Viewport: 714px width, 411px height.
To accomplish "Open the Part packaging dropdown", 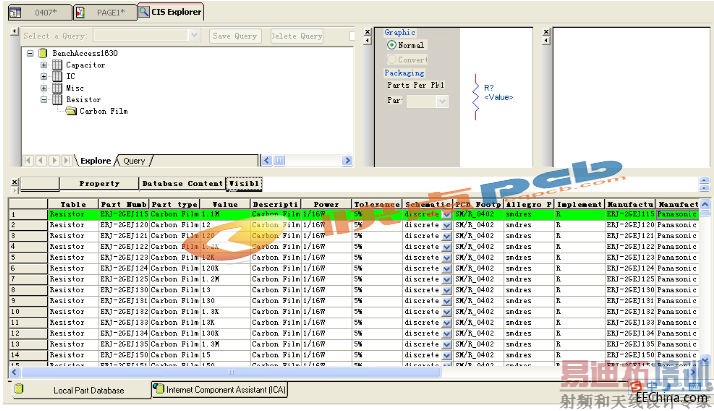I will pyautogui.click(x=442, y=101).
